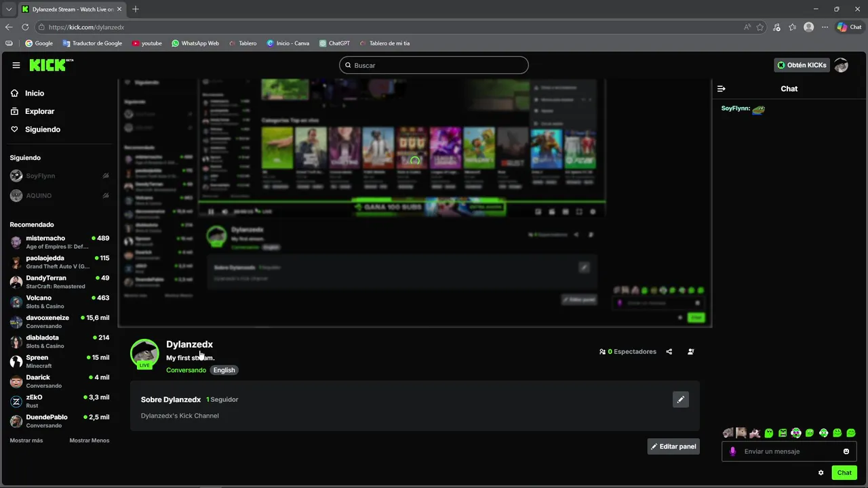Image resolution: width=868 pixels, height=488 pixels.
Task: Open chat settings gear
Action: tap(821, 473)
